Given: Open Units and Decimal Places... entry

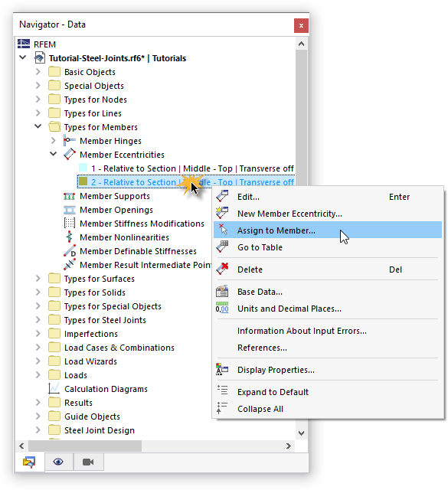Looking at the screenshot, I should [x=327, y=308].
